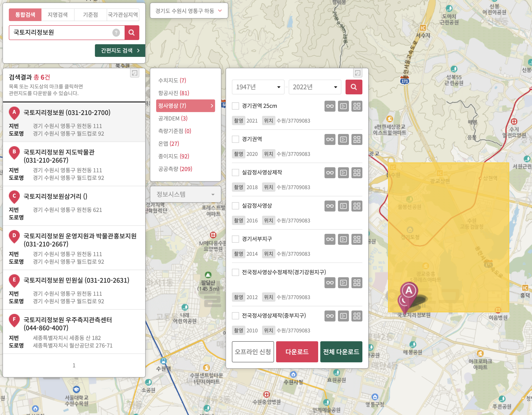Screen dimensions: 532x415
Task: Select 종이지도 (92) category
Action: [x=173, y=156]
